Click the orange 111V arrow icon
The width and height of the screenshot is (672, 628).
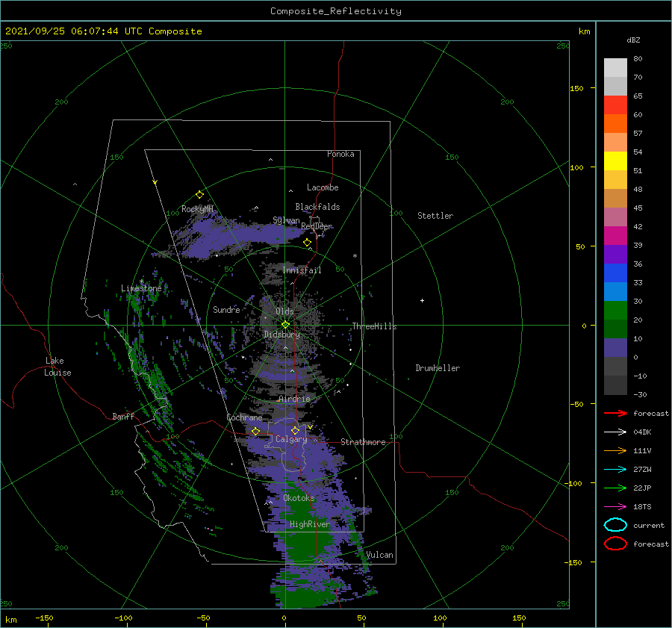coord(615,450)
